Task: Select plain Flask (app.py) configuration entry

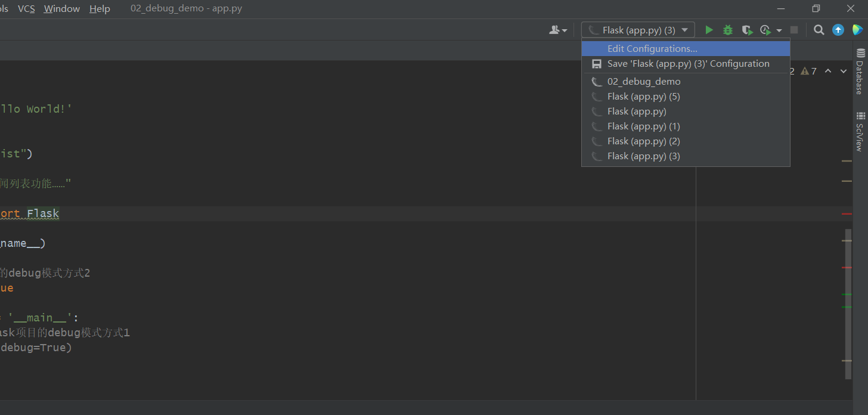Action: [686, 112]
